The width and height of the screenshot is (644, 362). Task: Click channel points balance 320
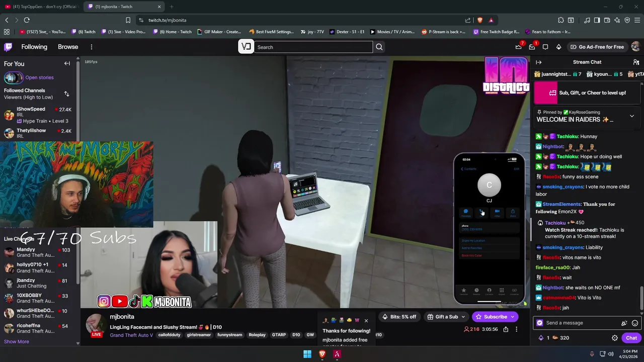pyautogui.click(x=561, y=338)
